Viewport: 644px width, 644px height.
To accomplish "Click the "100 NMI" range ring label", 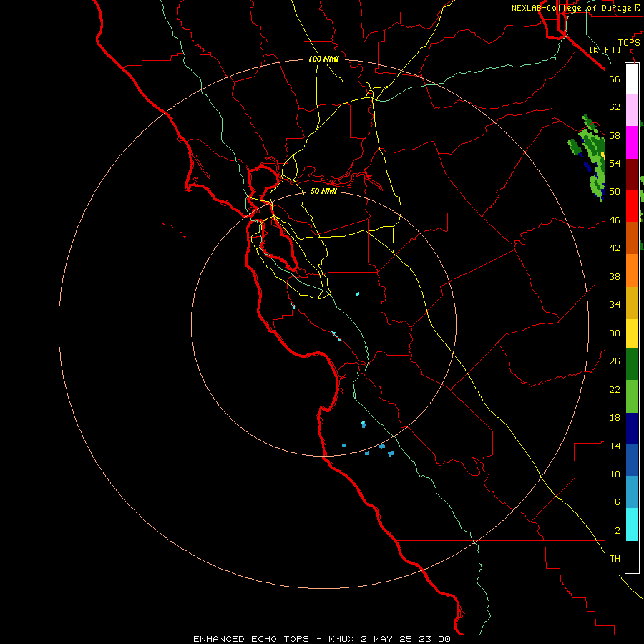I will (323, 59).
